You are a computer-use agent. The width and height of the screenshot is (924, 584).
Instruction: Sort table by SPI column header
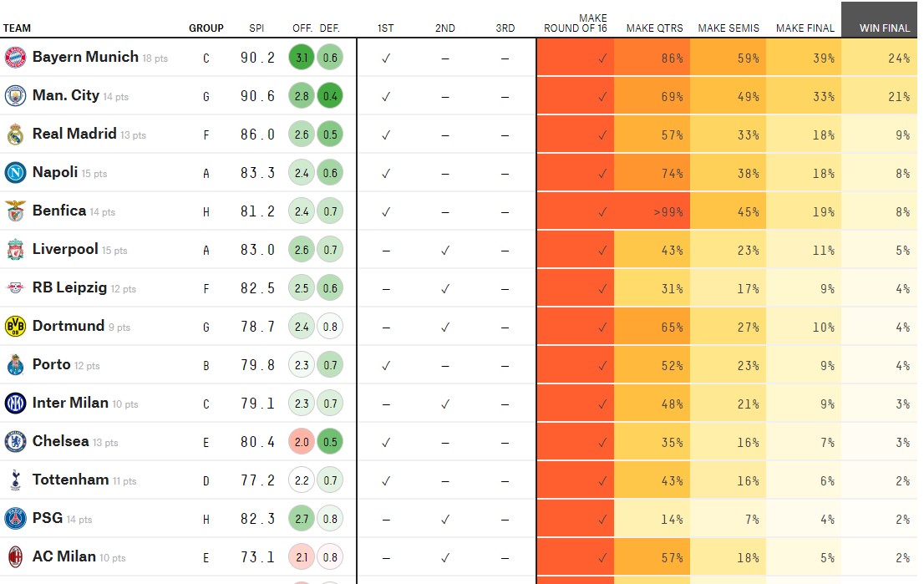[x=256, y=28]
